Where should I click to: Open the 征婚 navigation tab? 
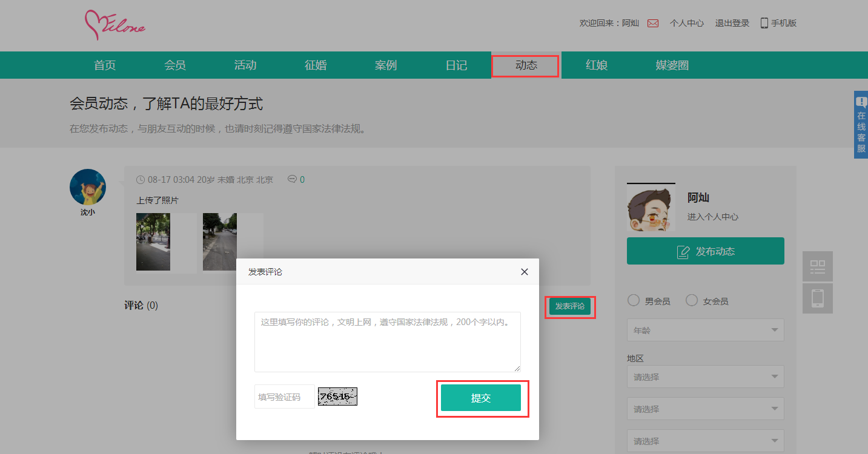(316, 65)
